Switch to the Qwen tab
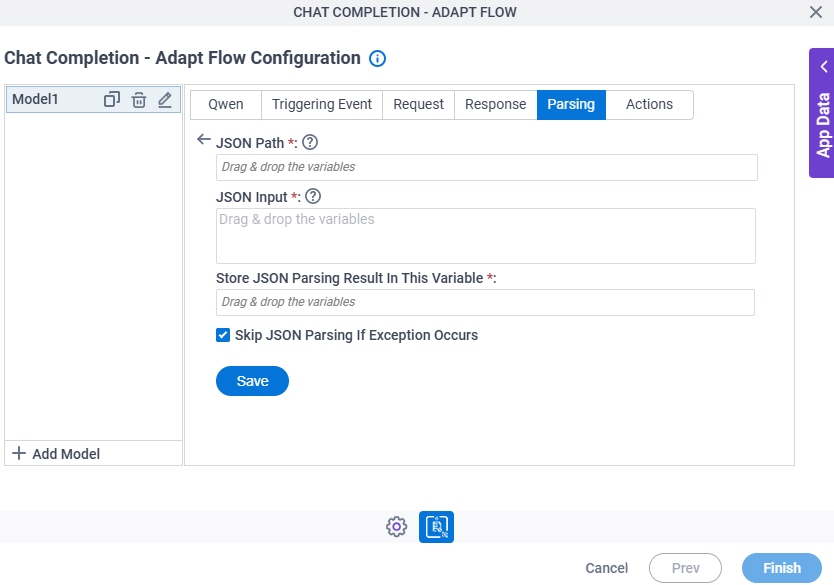The height and width of the screenshot is (585, 834). pos(226,104)
